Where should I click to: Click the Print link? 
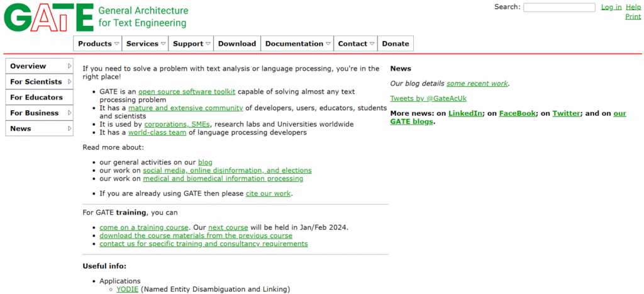[x=633, y=16]
